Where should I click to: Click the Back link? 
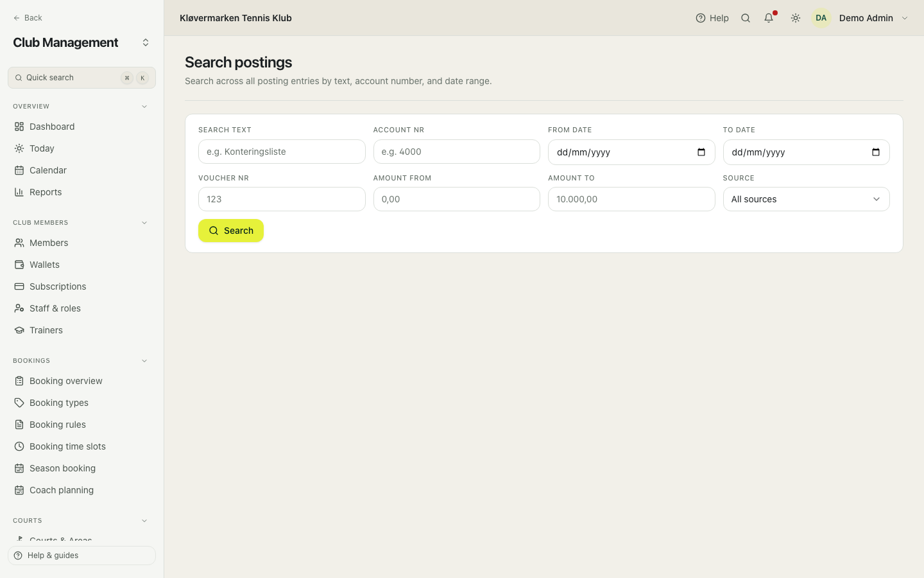click(x=28, y=18)
